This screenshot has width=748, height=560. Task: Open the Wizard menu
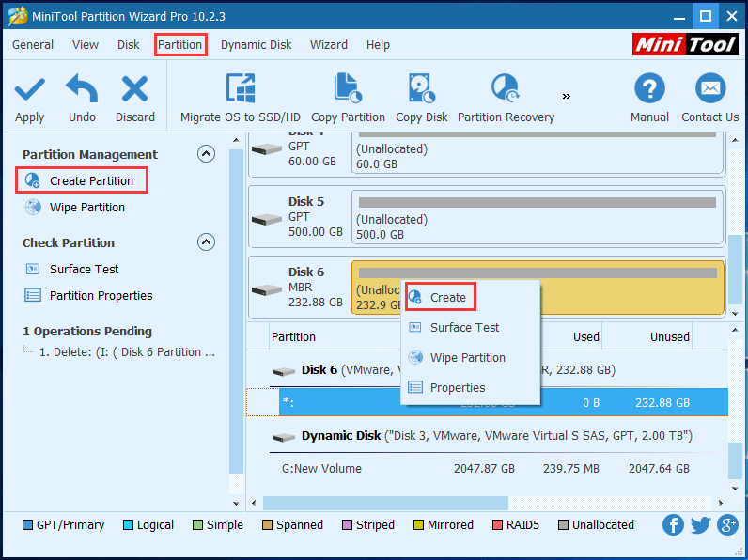pyautogui.click(x=329, y=45)
